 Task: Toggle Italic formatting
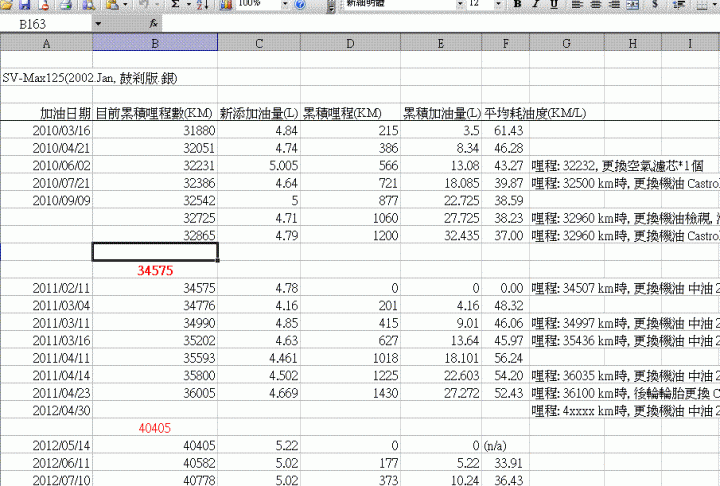(535, 5)
